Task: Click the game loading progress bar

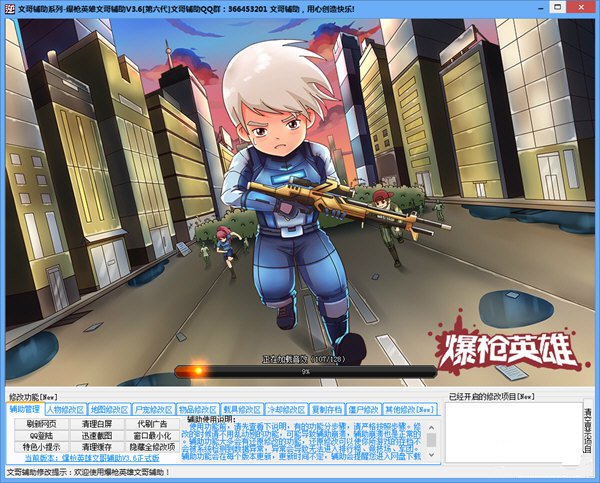Action: [306, 371]
